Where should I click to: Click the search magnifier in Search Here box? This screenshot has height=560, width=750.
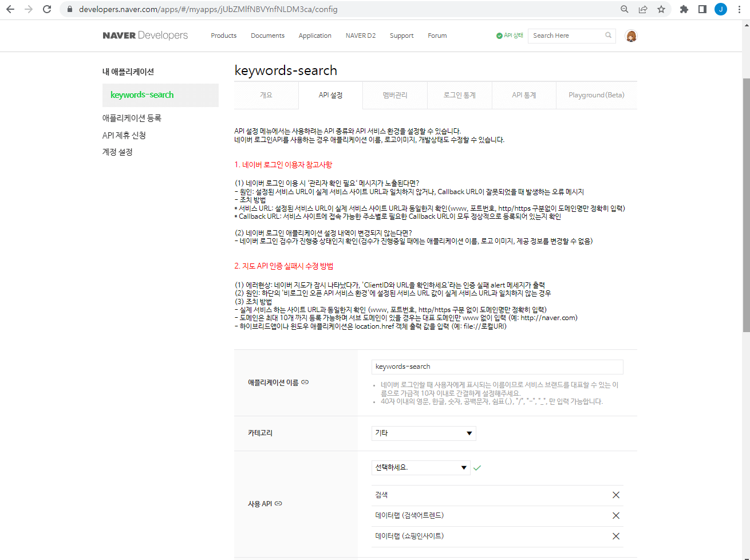(608, 36)
